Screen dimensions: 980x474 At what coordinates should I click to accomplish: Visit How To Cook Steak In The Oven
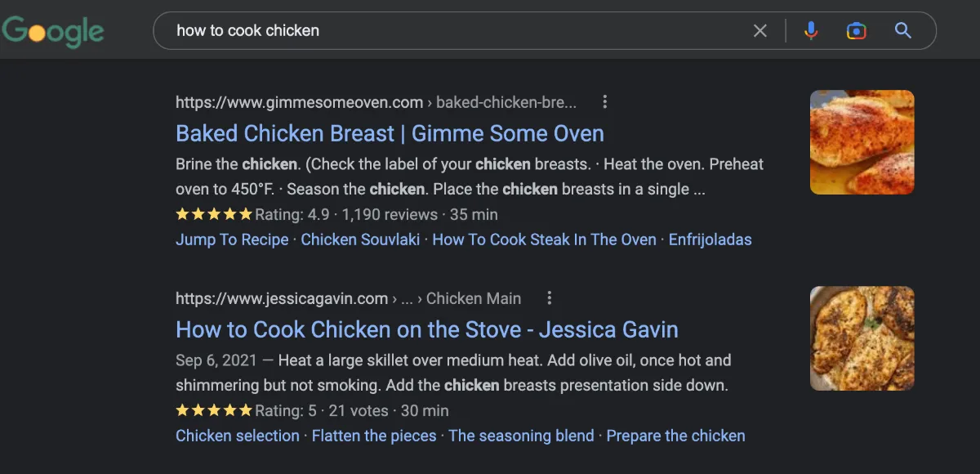544,239
